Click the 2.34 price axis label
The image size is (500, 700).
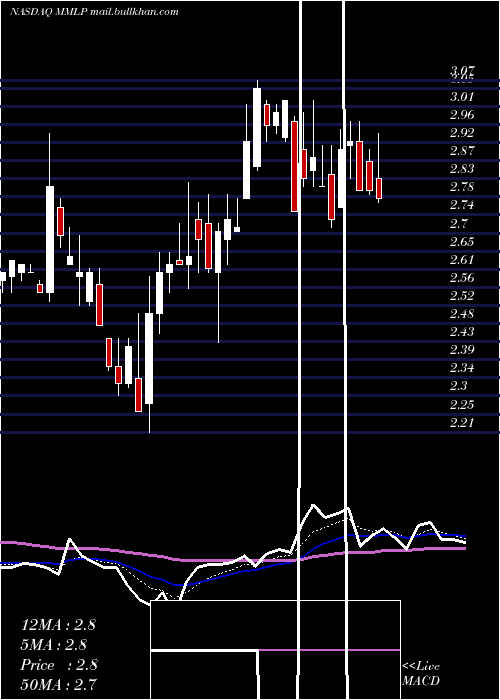pos(462,368)
